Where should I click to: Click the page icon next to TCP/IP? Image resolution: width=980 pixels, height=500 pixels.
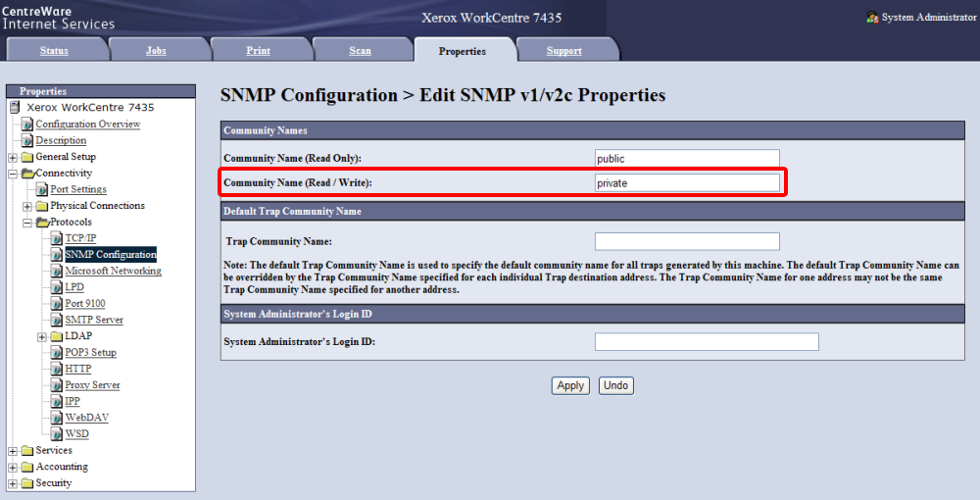coord(57,238)
